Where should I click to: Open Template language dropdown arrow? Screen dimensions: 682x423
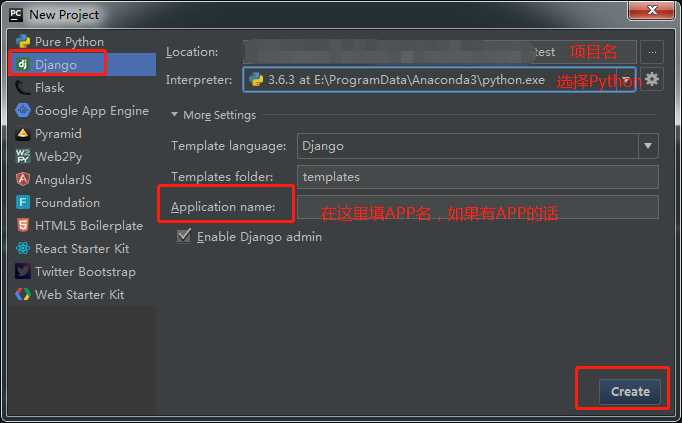(648, 146)
